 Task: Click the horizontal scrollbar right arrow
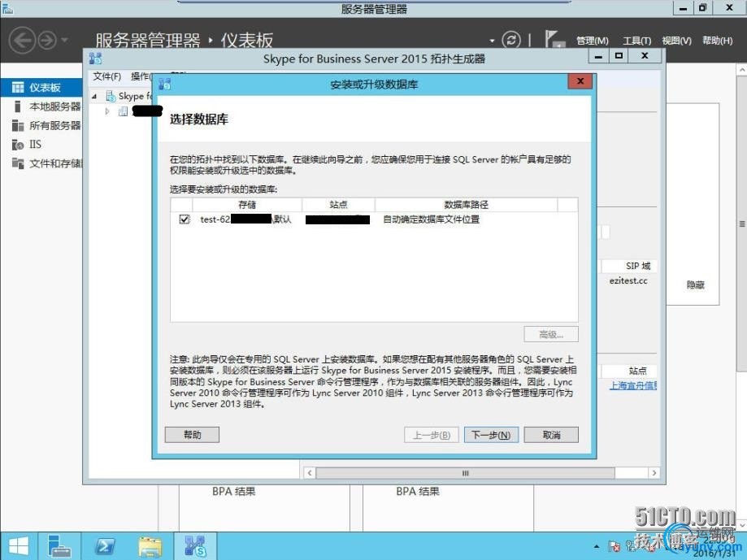click(654, 473)
